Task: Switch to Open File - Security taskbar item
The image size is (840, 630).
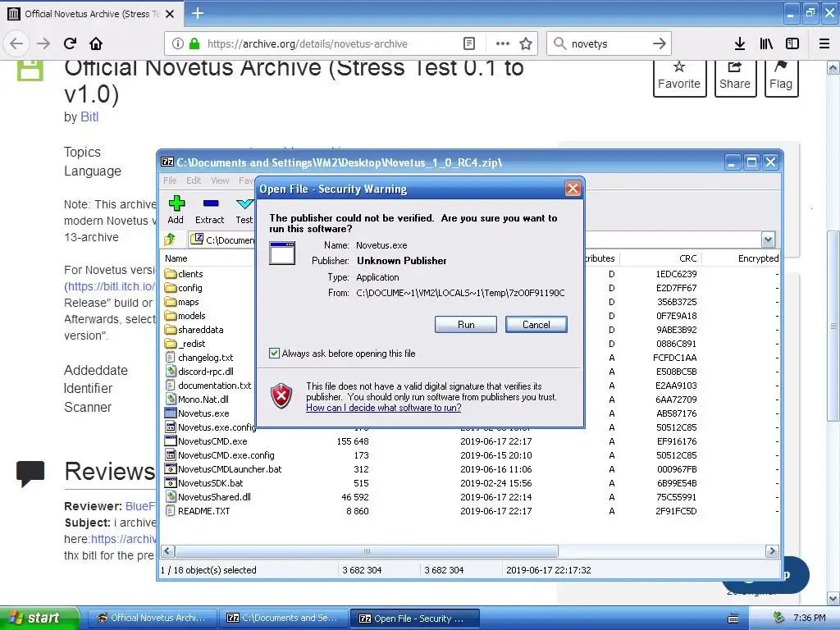Action: tap(414, 619)
